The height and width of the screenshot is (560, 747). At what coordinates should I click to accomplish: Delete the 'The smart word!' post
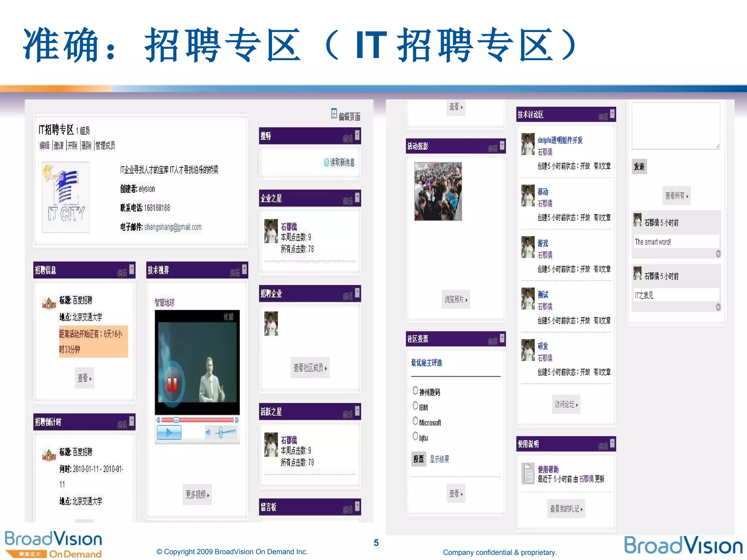[718, 254]
